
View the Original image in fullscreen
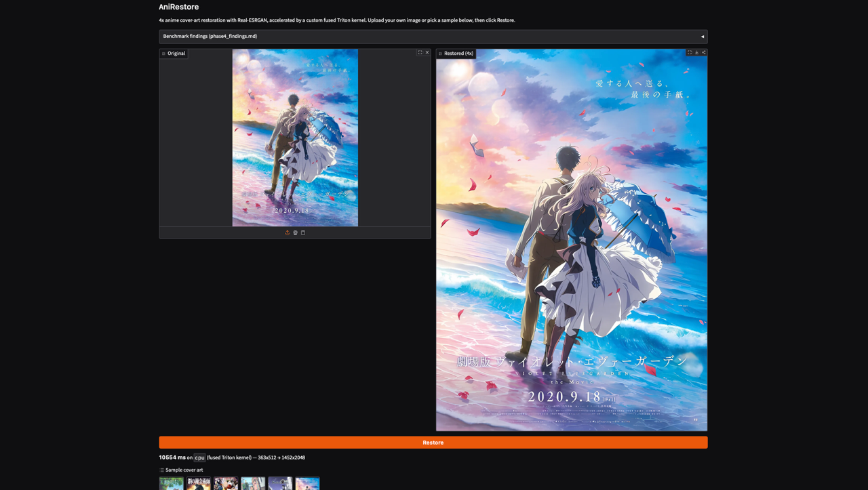pos(420,53)
